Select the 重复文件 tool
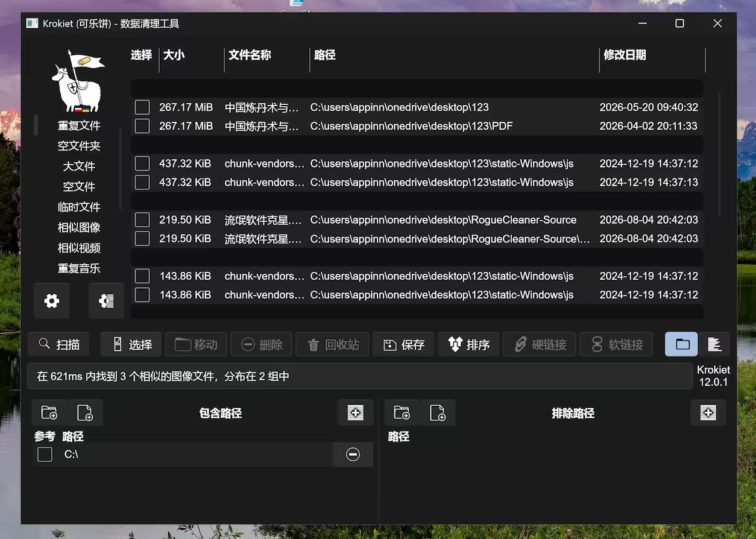The height and width of the screenshot is (539, 756). pyautogui.click(x=79, y=125)
